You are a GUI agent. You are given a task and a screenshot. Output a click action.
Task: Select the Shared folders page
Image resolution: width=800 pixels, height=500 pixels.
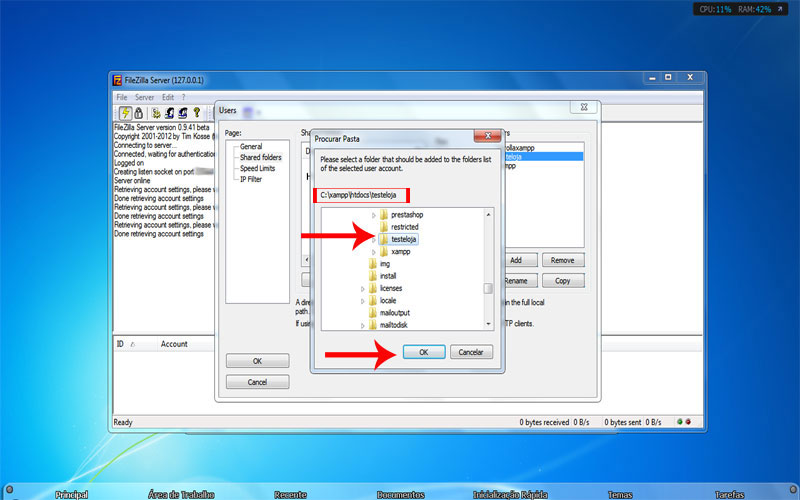point(260,157)
